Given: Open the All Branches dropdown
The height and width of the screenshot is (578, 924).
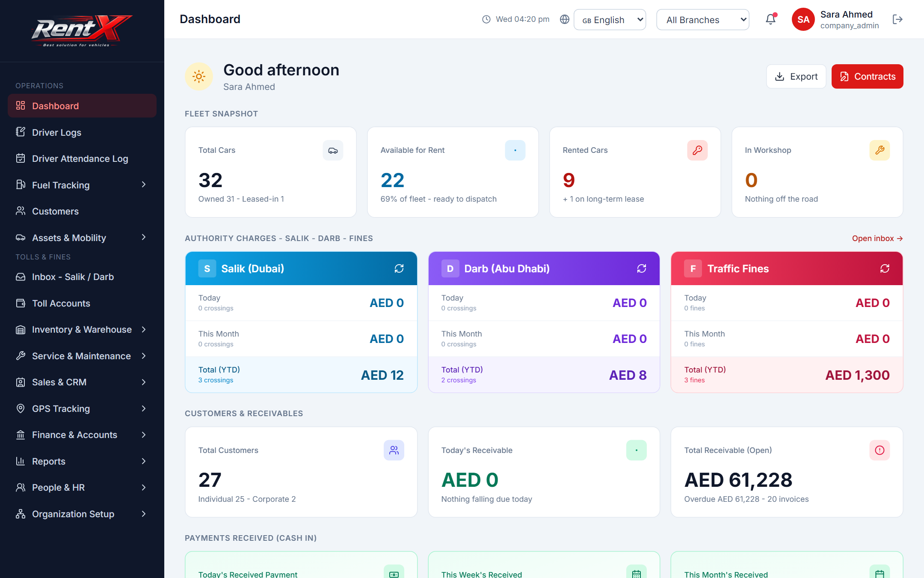Looking at the screenshot, I should tap(703, 20).
